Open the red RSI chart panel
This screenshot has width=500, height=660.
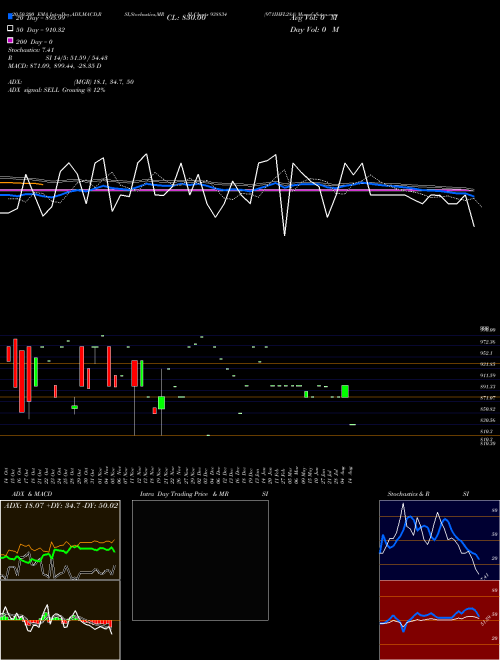tap(439, 620)
